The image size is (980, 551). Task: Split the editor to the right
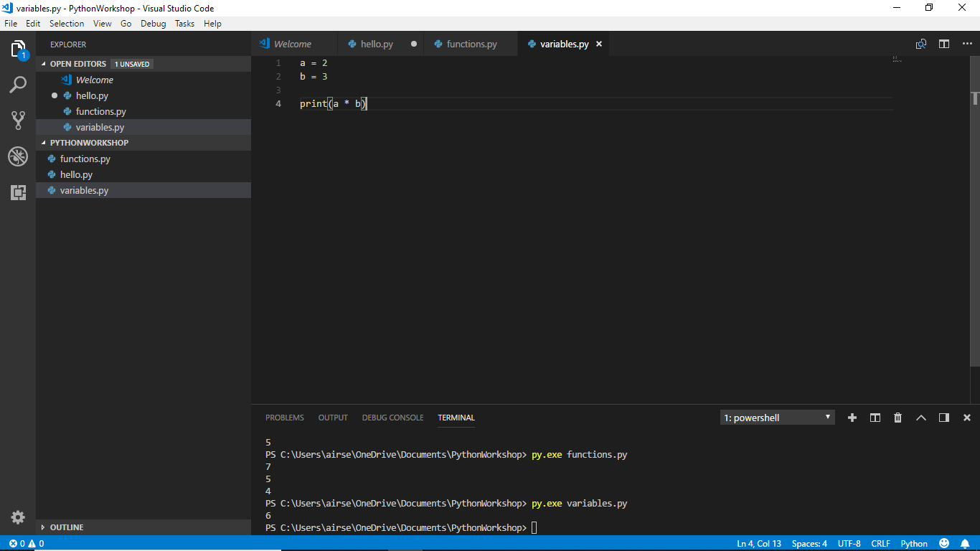tap(944, 44)
